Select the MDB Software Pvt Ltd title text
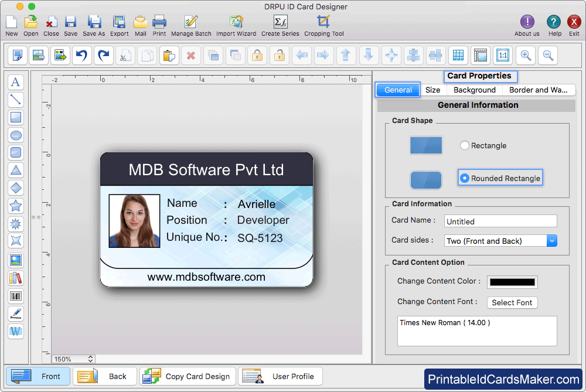This screenshot has height=392, width=586. (206, 170)
